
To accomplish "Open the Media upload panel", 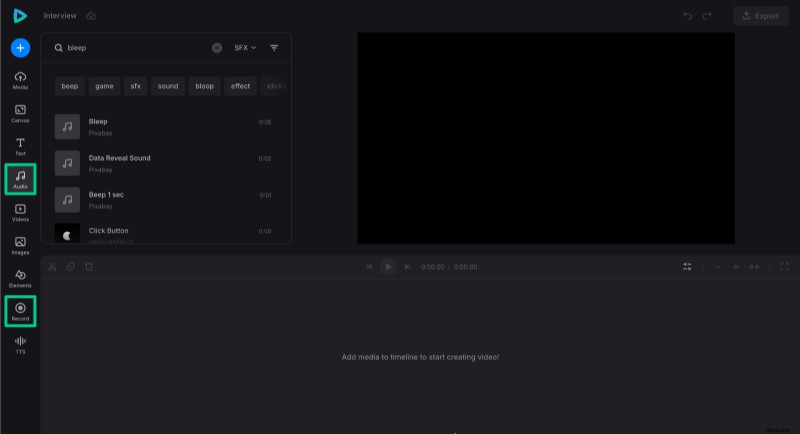I will pyautogui.click(x=20, y=81).
